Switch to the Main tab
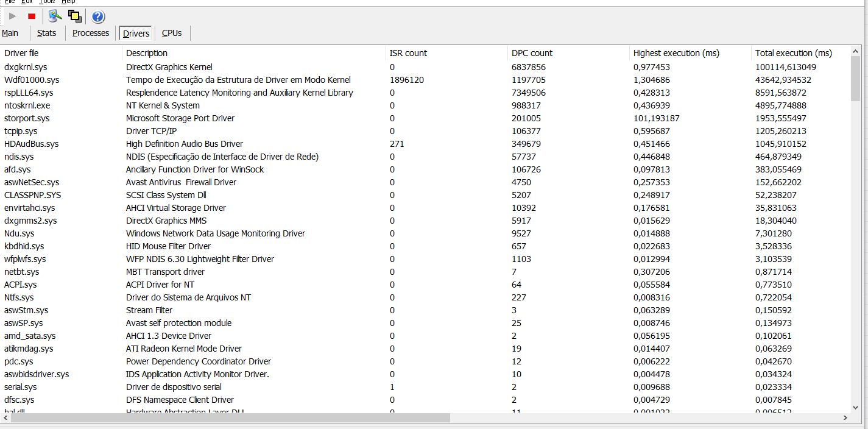Screen dimensions: 868x429 (10, 33)
